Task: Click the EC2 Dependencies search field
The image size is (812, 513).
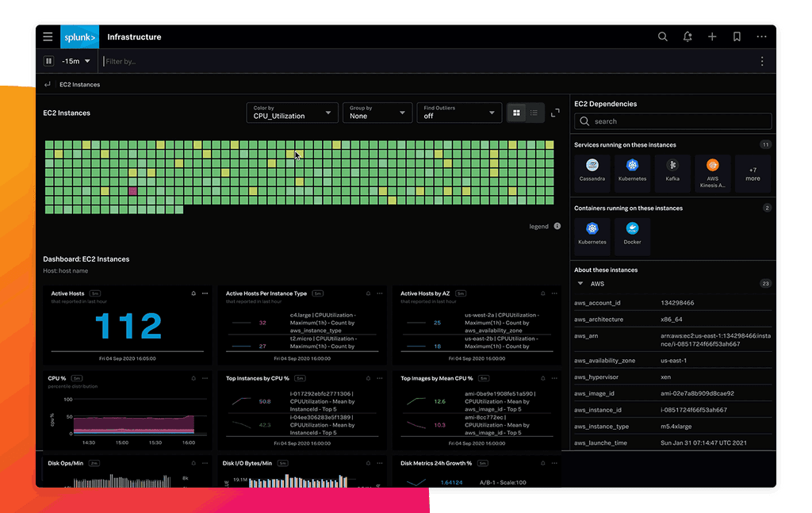Action: pos(672,121)
